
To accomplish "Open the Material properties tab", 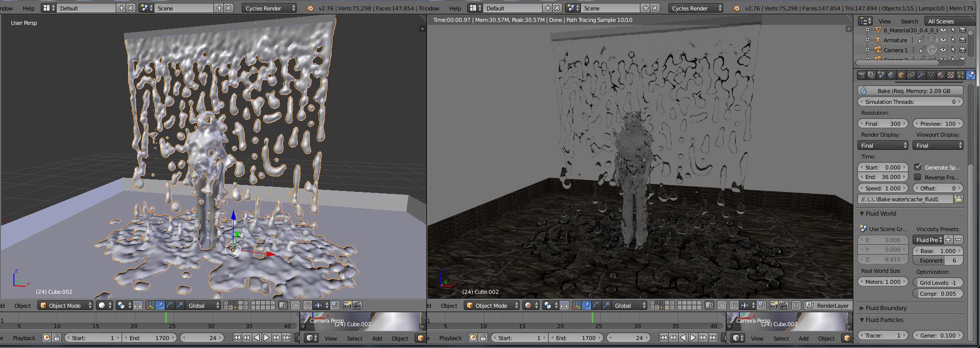I will pyautogui.click(x=941, y=75).
